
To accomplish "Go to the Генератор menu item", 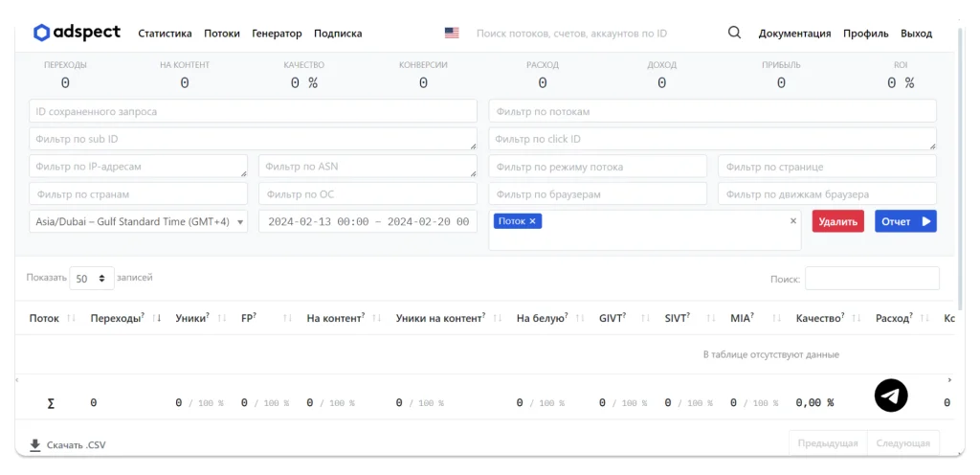I will click(x=277, y=34).
